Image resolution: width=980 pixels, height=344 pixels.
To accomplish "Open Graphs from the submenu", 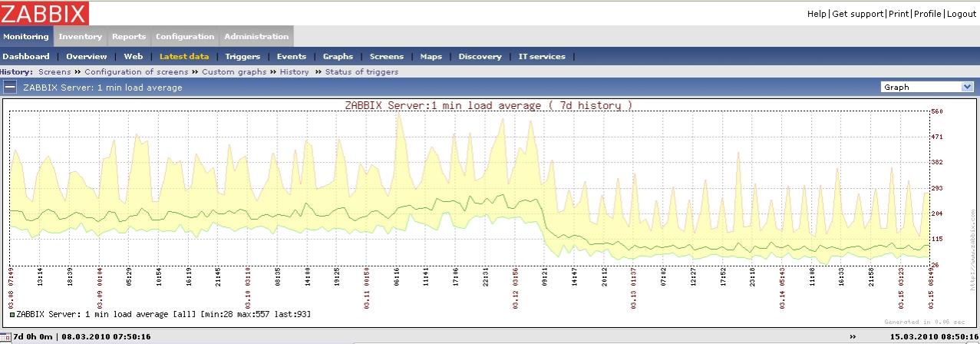I will tap(338, 57).
